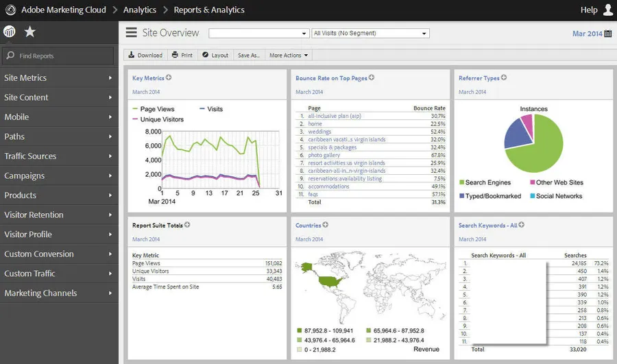Image resolution: width=617 pixels, height=364 pixels.
Task: Click the Download toolbar button
Action: (145, 55)
